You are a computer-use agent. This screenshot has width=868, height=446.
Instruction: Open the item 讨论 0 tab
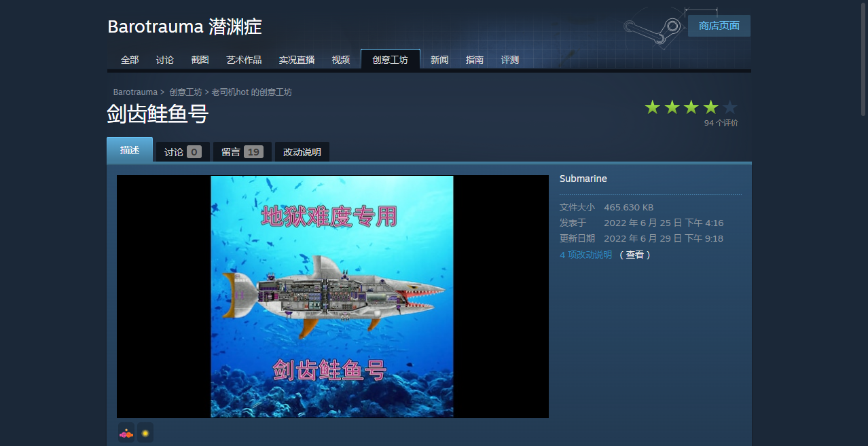coord(183,152)
